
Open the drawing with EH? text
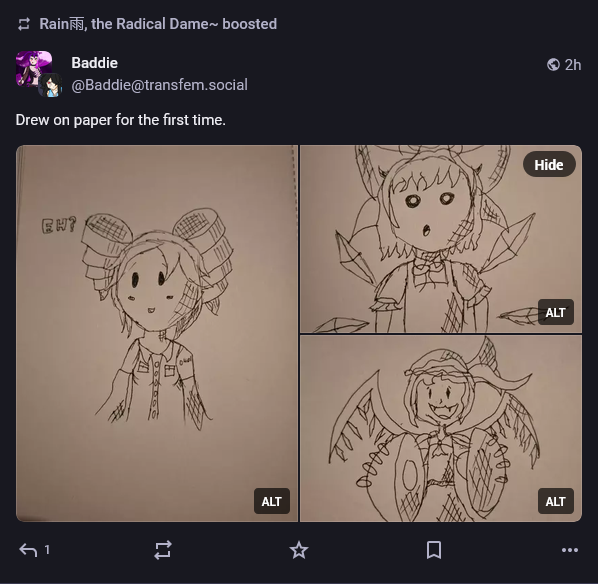157,333
